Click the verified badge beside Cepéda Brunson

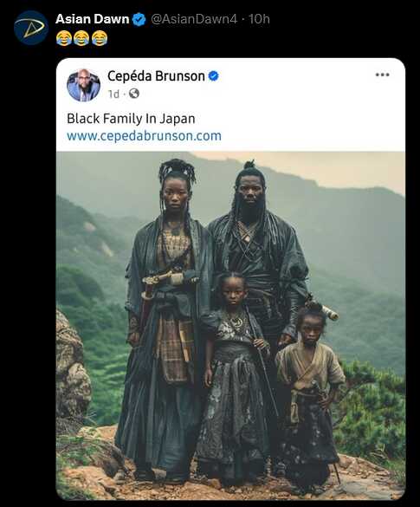coord(213,76)
